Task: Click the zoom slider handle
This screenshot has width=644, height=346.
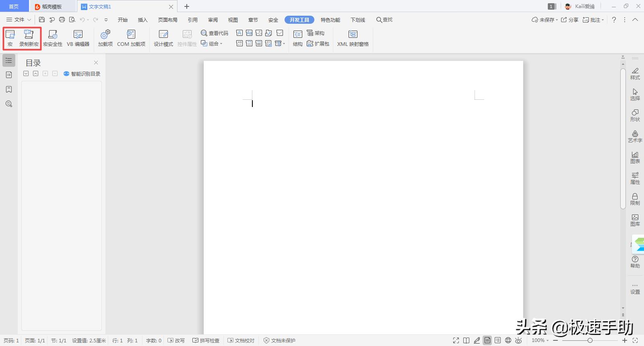Action: click(590, 340)
